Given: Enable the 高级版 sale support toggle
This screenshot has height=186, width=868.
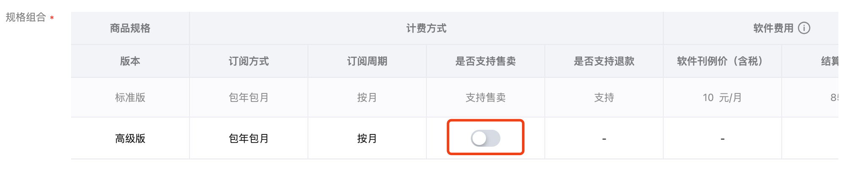Looking at the screenshot, I should tap(485, 138).
